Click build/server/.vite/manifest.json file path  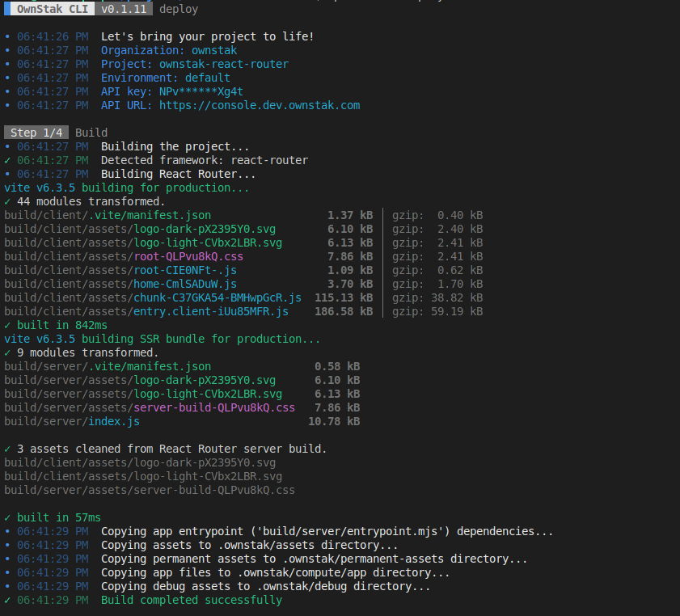click(x=108, y=367)
